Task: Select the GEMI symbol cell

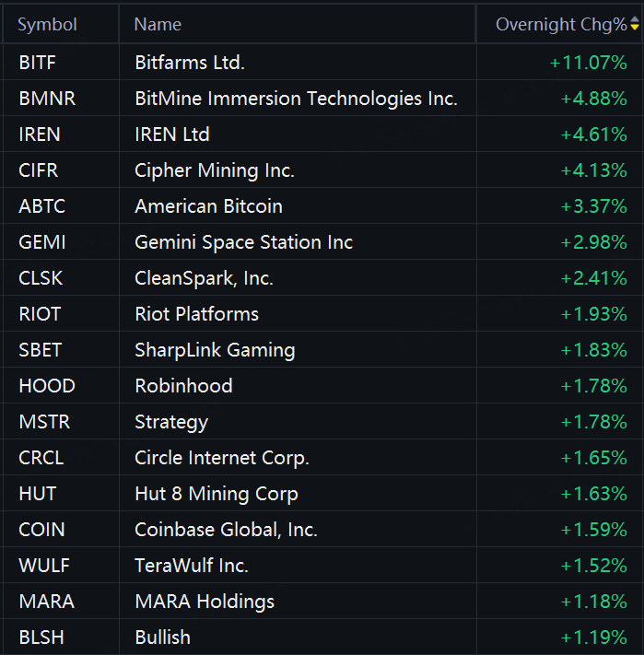Action: coord(42,242)
